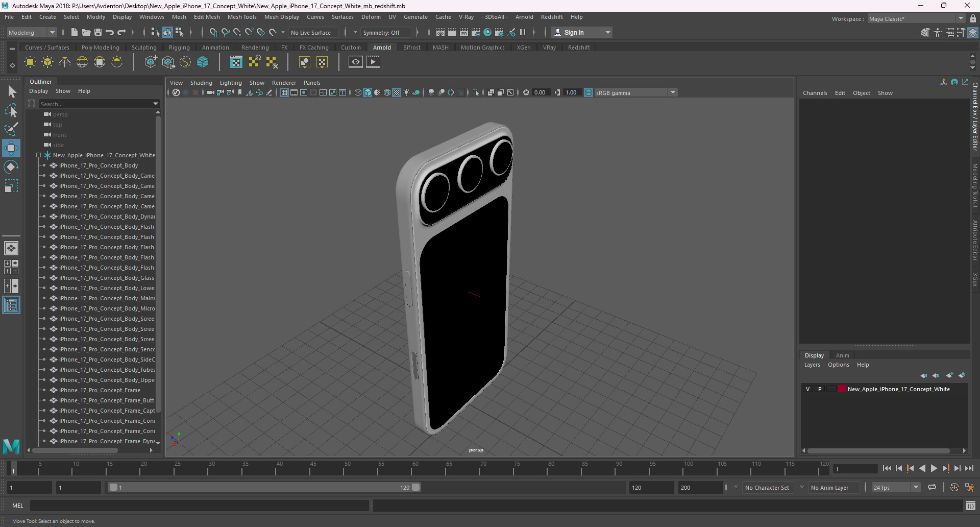
Task: Toggle sRGB gamma view transform button
Action: pyautogui.click(x=589, y=92)
